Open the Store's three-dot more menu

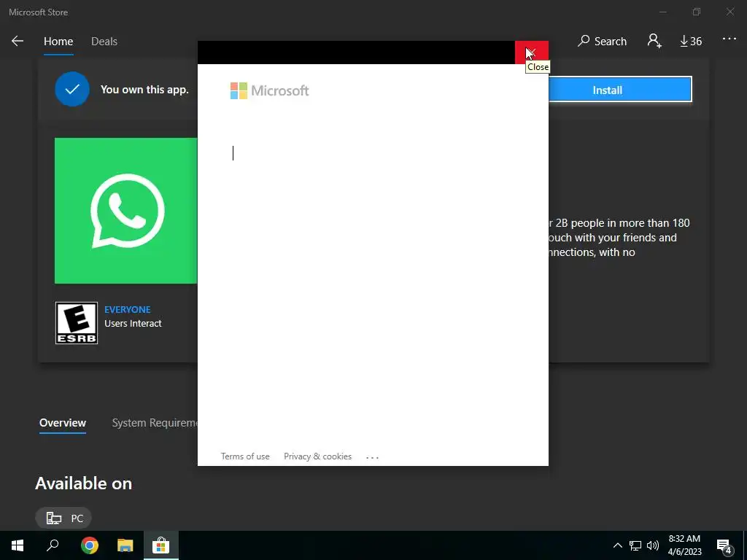tap(729, 39)
